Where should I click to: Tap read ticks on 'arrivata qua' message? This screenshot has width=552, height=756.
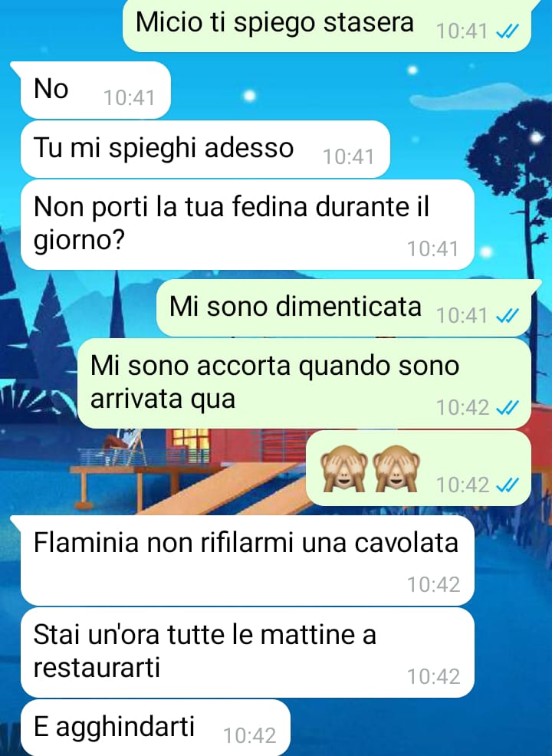pyautogui.click(x=508, y=408)
